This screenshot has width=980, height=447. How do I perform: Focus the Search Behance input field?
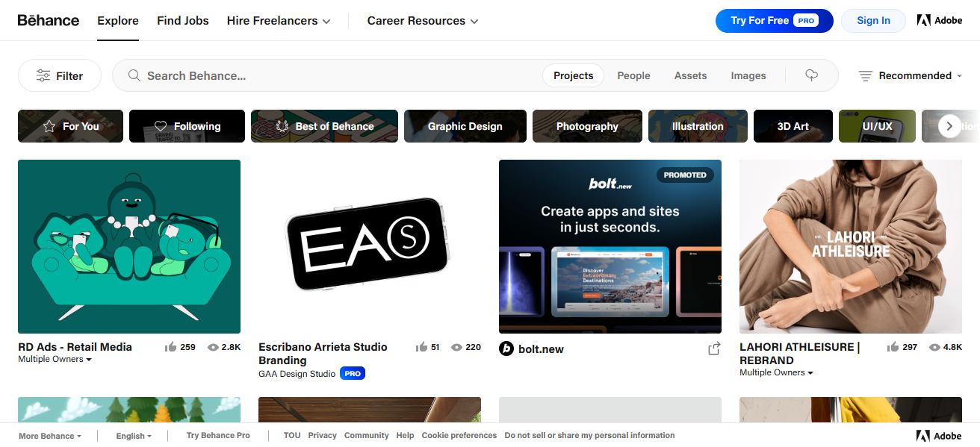[x=340, y=75]
